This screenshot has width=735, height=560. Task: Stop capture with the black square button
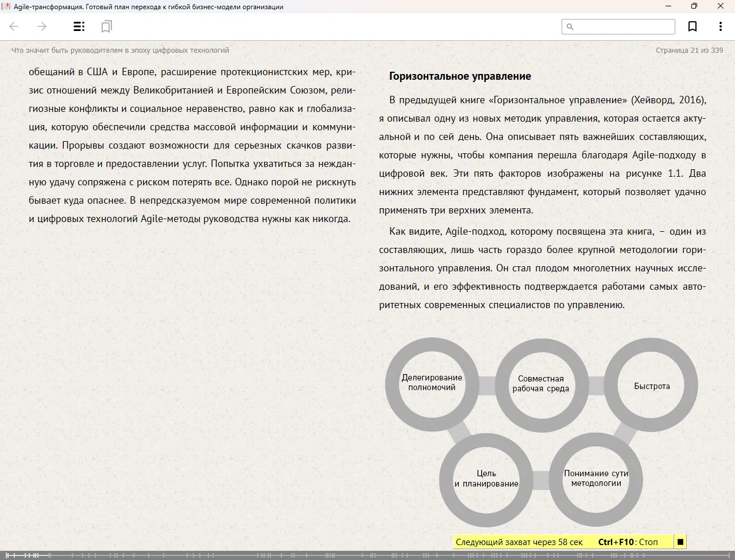tap(680, 542)
